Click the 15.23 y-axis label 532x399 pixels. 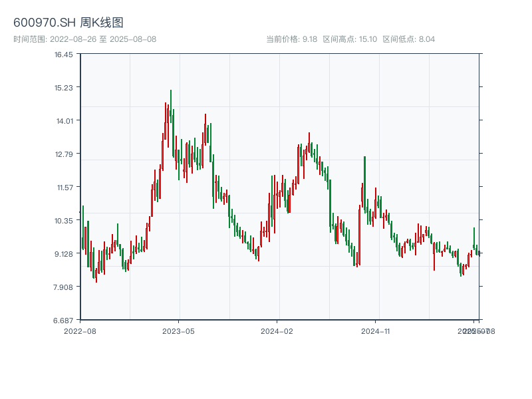tap(63, 88)
